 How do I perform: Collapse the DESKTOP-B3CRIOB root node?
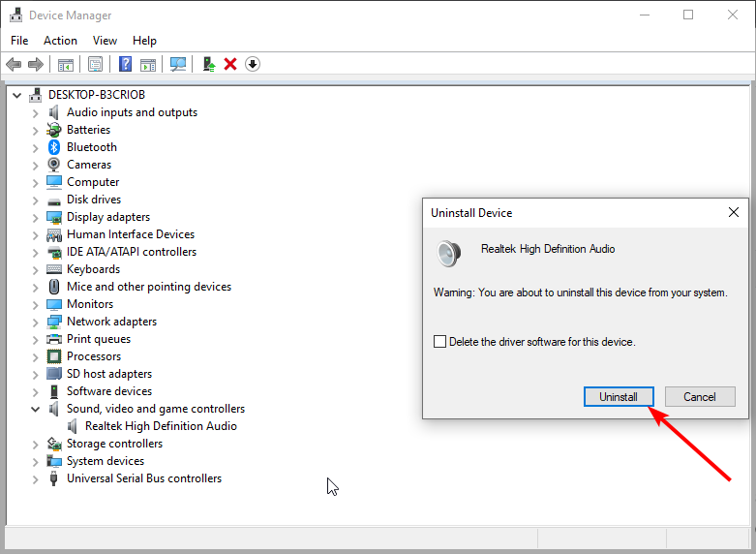[16, 95]
